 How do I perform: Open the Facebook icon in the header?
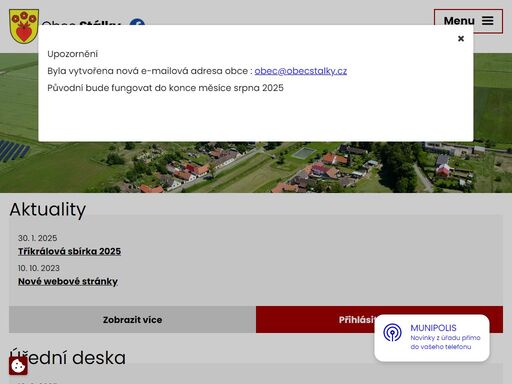click(x=137, y=22)
